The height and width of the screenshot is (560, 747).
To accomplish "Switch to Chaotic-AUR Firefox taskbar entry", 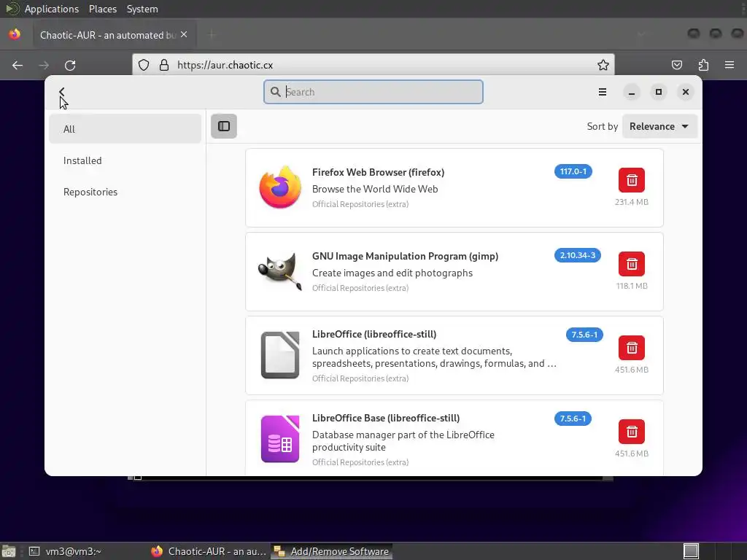I will [x=208, y=551].
